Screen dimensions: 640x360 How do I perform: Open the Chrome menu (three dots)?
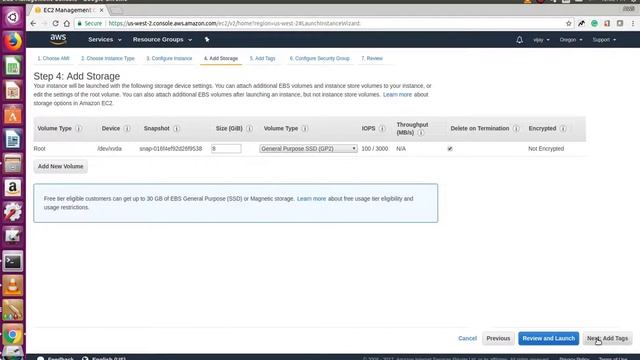pos(633,24)
